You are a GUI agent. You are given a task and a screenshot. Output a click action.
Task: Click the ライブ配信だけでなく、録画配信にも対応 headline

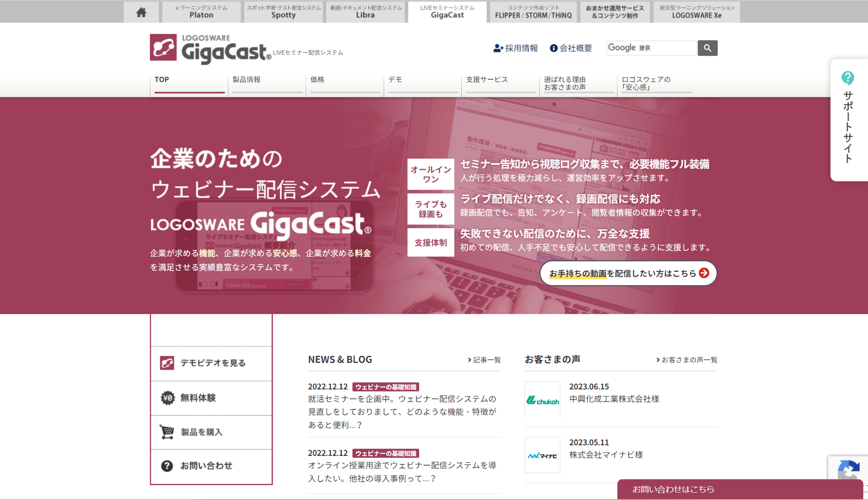[560, 199]
